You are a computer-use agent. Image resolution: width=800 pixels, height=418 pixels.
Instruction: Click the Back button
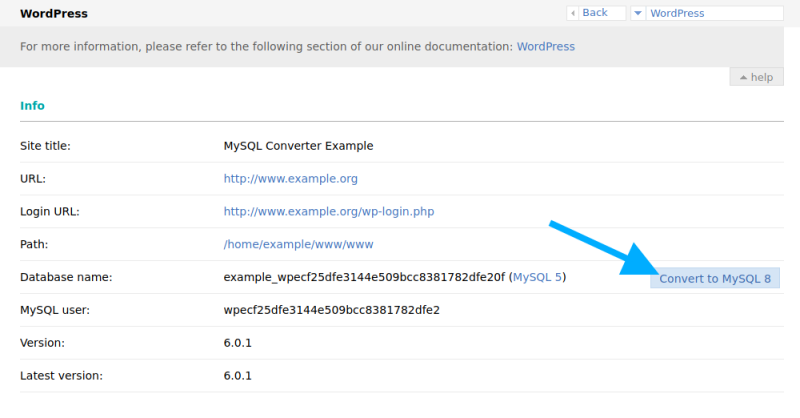[596, 13]
